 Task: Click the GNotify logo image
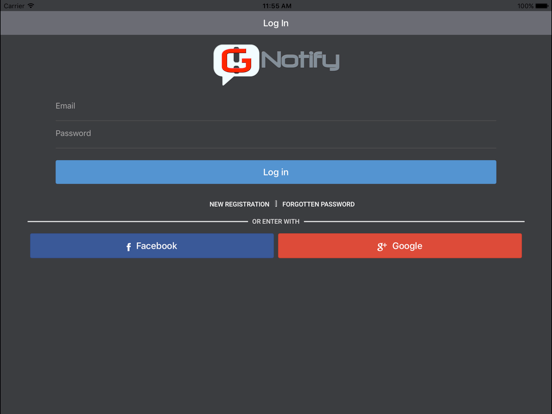pyautogui.click(x=276, y=64)
